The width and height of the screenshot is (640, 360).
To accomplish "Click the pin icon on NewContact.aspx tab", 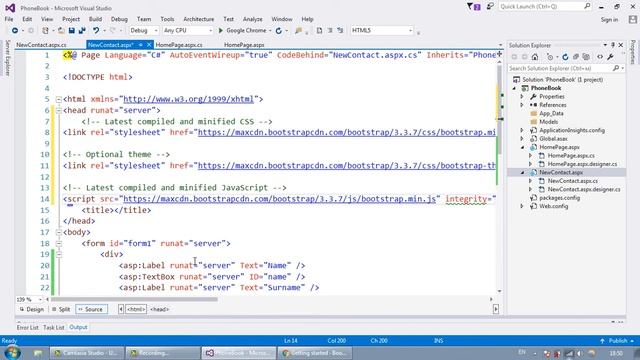I will pyautogui.click(x=141, y=45).
